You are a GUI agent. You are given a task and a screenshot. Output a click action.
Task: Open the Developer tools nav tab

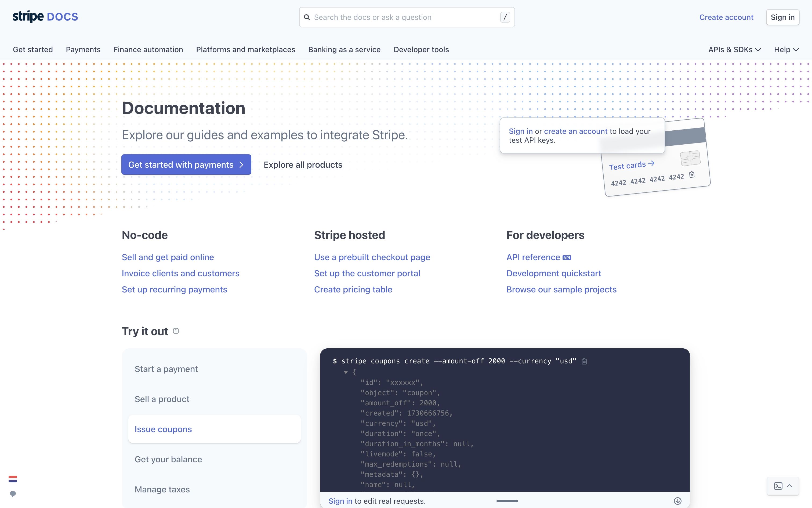click(x=421, y=50)
